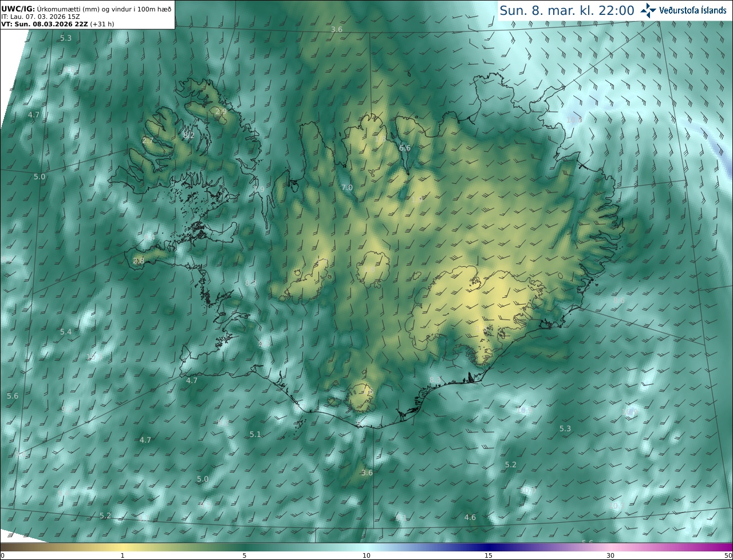The image size is (733, 560).
Task: Click the '5' tick label on the colorbar
Action: click(245, 555)
